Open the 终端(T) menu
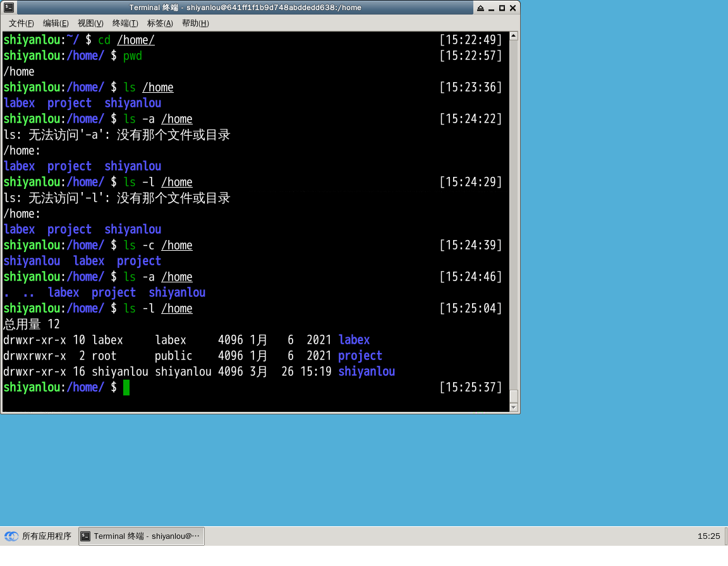The height and width of the screenshot is (566, 728). click(x=125, y=23)
